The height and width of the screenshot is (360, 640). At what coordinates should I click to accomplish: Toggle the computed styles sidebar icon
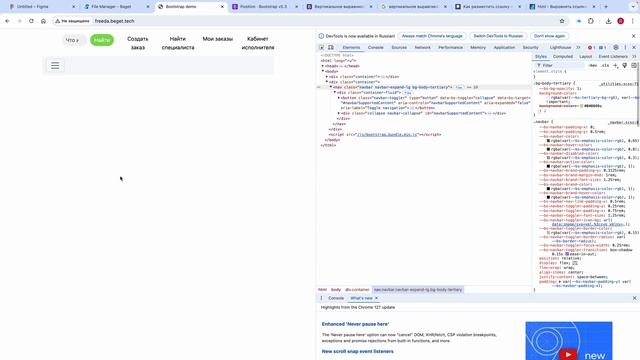click(634, 65)
